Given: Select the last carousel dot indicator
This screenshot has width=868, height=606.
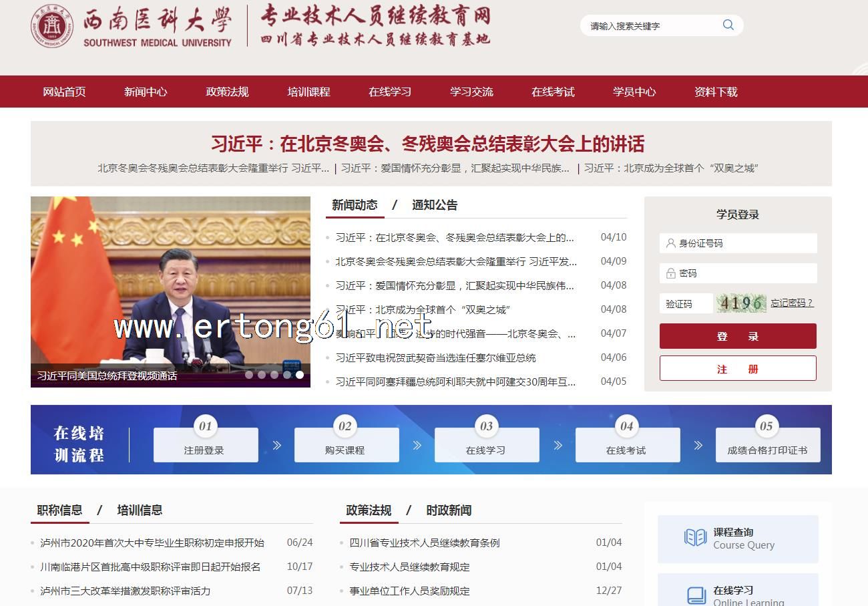Looking at the screenshot, I should tap(300, 375).
